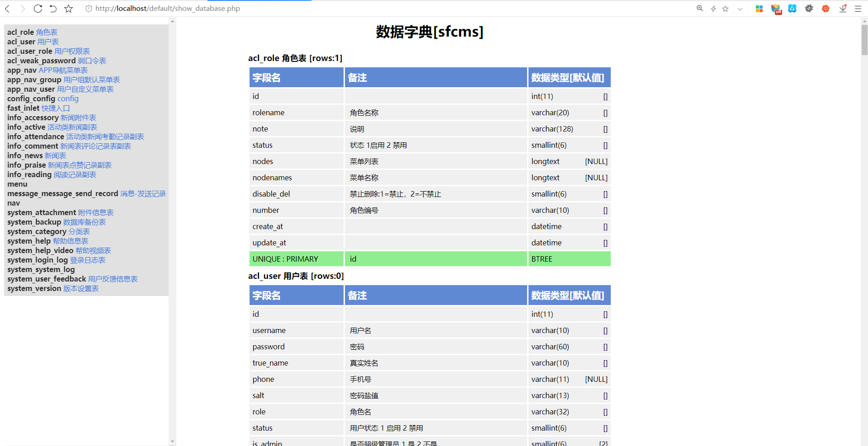This screenshot has width=868, height=446.
Task: Click the sidebar vertical scrollbar
Action: (x=172, y=136)
